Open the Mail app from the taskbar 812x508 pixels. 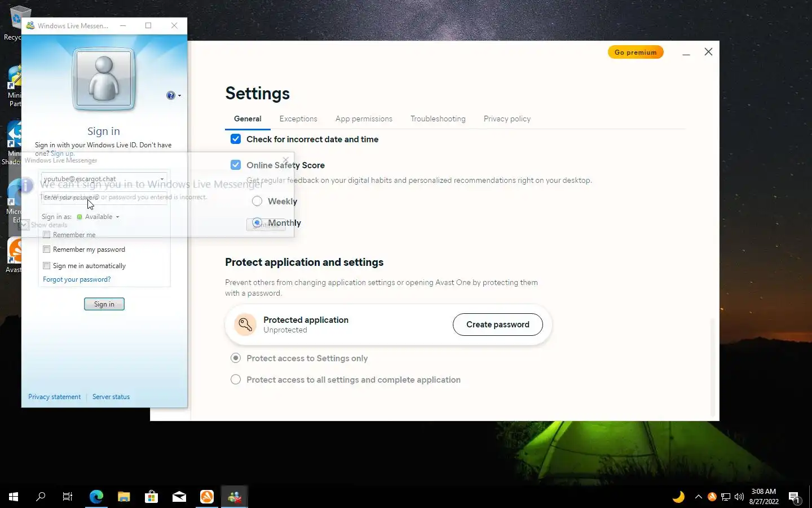pyautogui.click(x=179, y=497)
